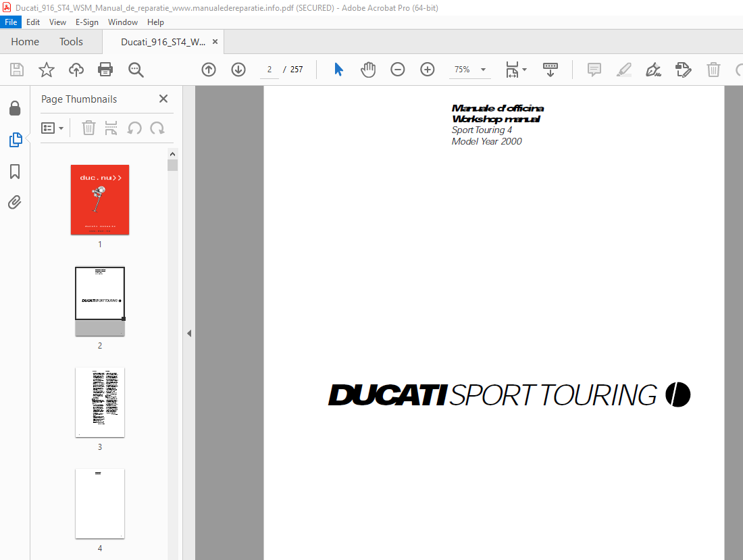Open the File menu
The width and height of the screenshot is (743, 560).
point(11,22)
